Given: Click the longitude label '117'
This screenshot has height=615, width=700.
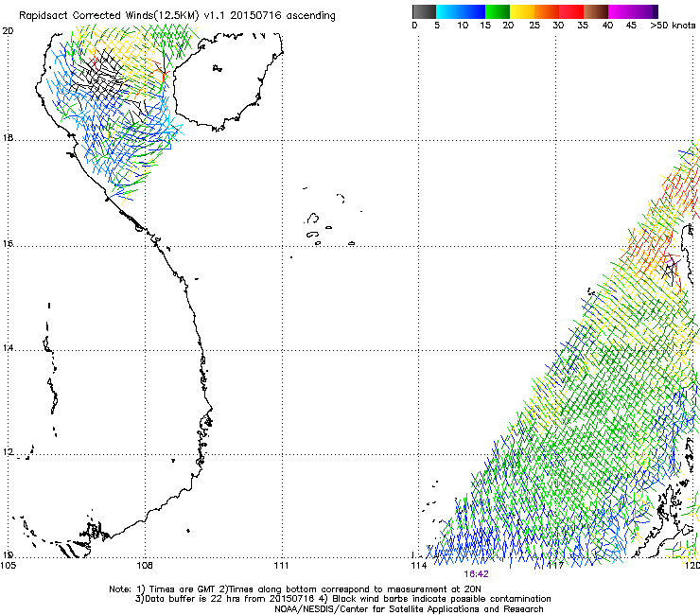Looking at the screenshot, I should click(555, 566).
